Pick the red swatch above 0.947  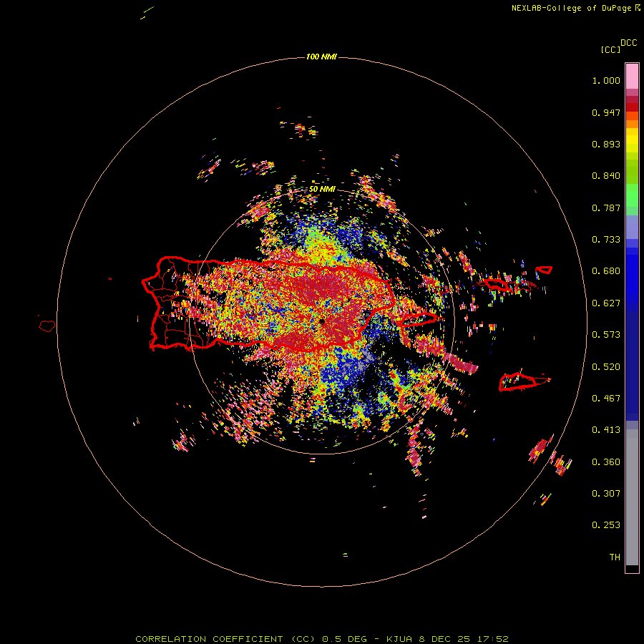(x=632, y=107)
